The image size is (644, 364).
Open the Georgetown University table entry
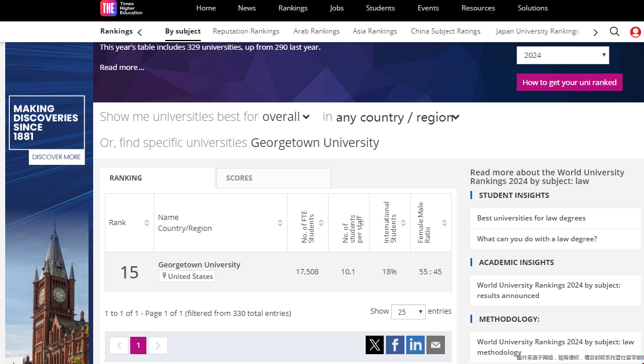click(199, 264)
